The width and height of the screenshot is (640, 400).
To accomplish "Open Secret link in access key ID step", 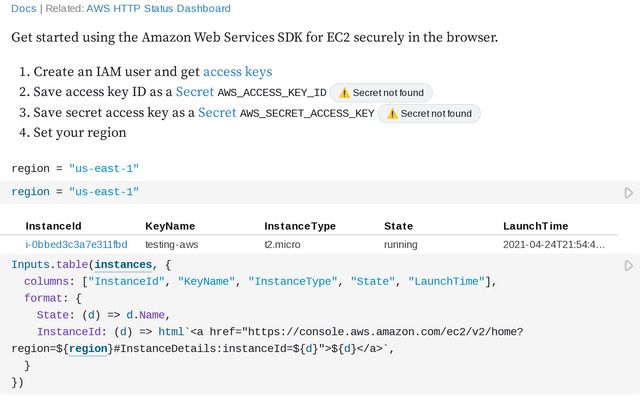I will (x=194, y=92).
